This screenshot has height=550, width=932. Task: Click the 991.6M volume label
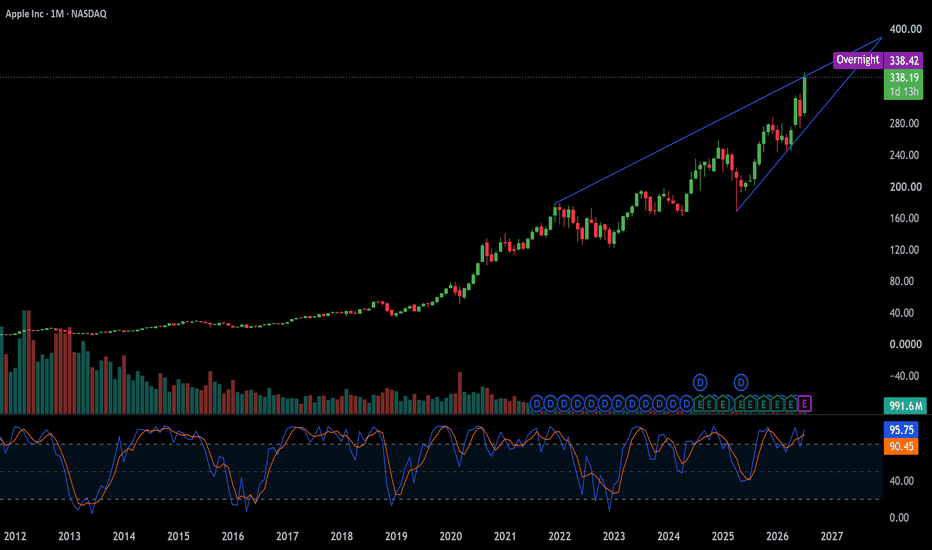click(x=905, y=406)
